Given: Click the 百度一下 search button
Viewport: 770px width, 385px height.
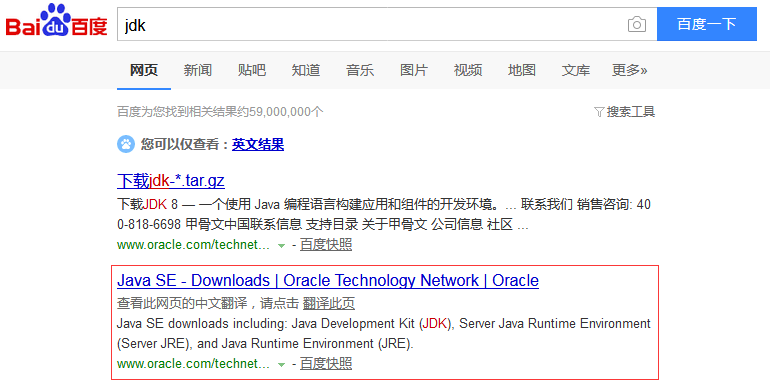Looking at the screenshot, I should pos(707,24).
